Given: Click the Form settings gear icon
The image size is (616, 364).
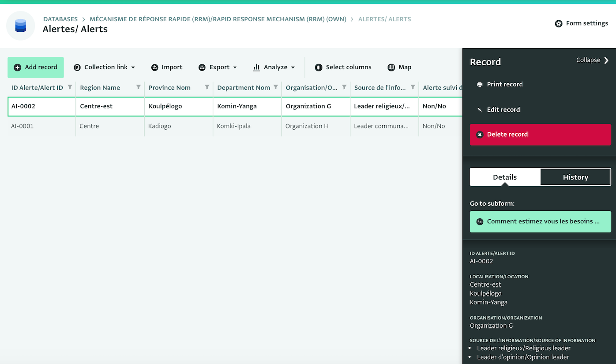Looking at the screenshot, I should coord(559,23).
